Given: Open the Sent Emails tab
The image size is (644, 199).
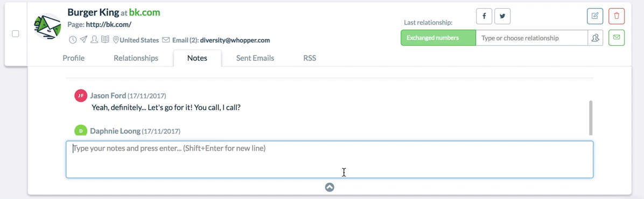Looking at the screenshot, I should point(255,58).
